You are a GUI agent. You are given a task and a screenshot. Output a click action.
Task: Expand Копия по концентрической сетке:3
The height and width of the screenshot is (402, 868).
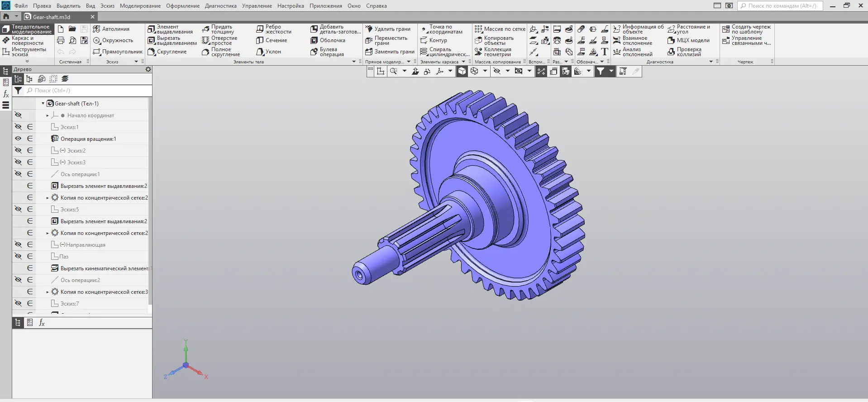click(x=48, y=292)
